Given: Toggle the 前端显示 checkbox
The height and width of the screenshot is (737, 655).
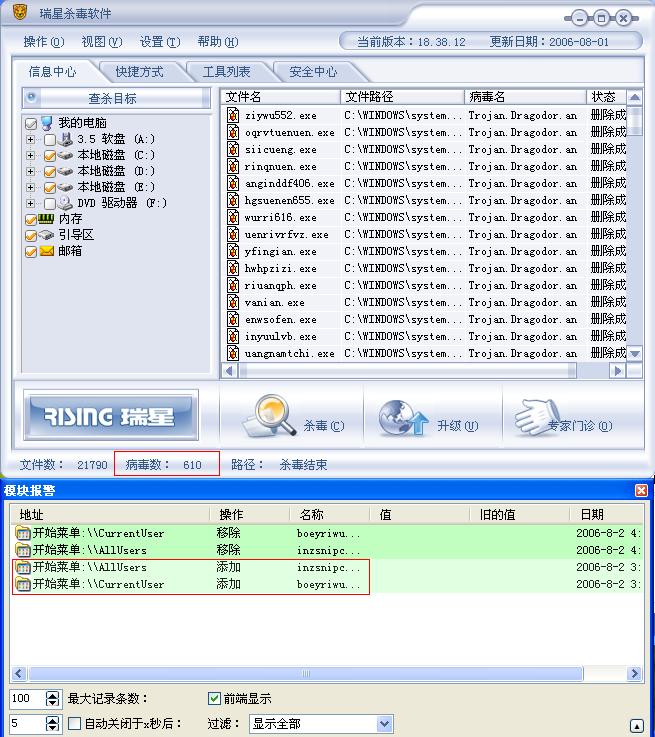Looking at the screenshot, I should coord(214,698).
